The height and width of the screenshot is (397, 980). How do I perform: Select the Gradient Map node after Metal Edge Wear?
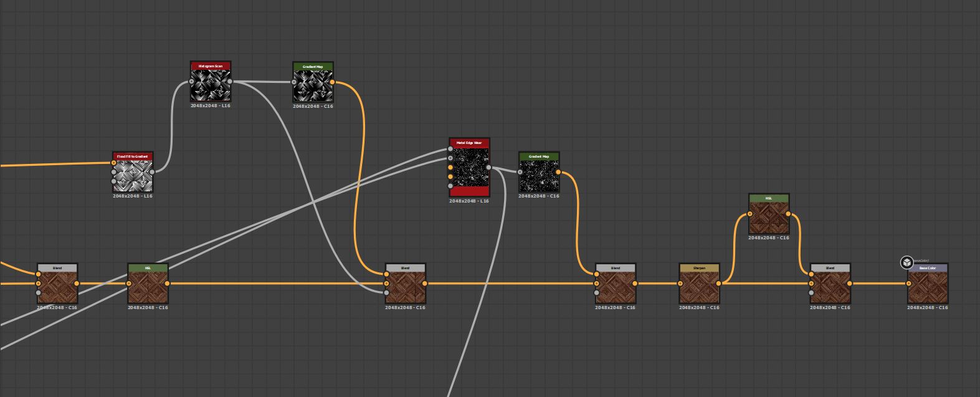(x=539, y=172)
